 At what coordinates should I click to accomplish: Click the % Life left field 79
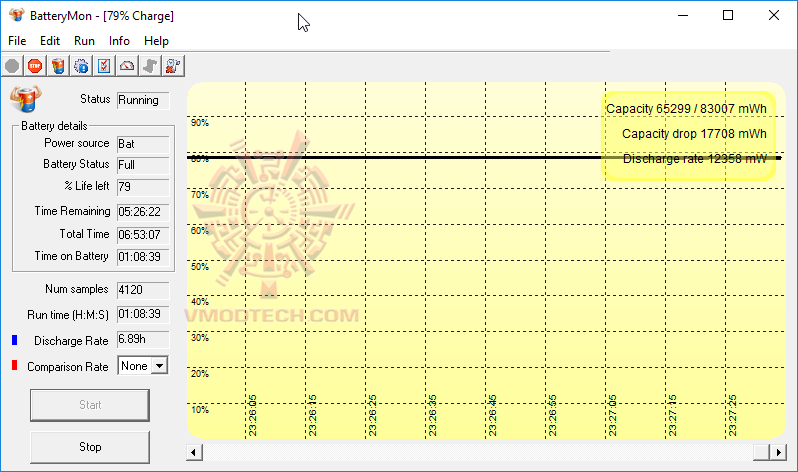tap(143, 187)
